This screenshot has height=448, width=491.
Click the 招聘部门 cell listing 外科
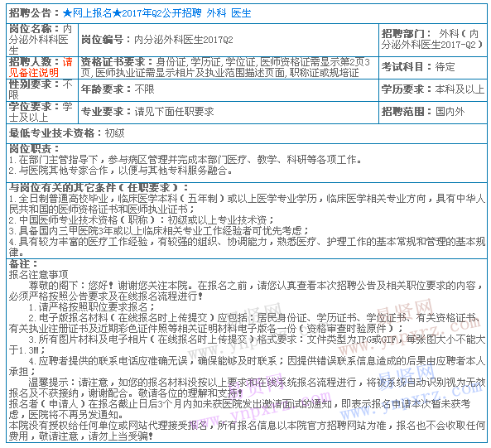tap(433, 40)
